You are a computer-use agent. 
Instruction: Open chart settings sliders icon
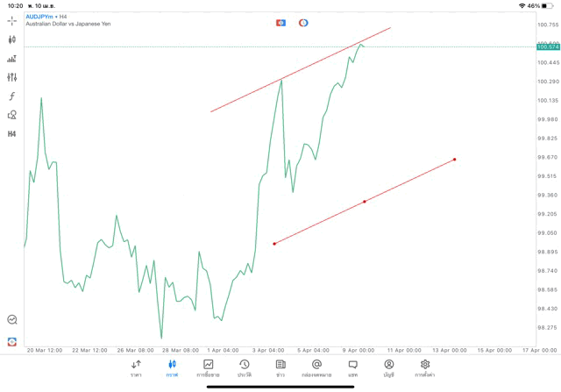pyautogui.click(x=11, y=77)
